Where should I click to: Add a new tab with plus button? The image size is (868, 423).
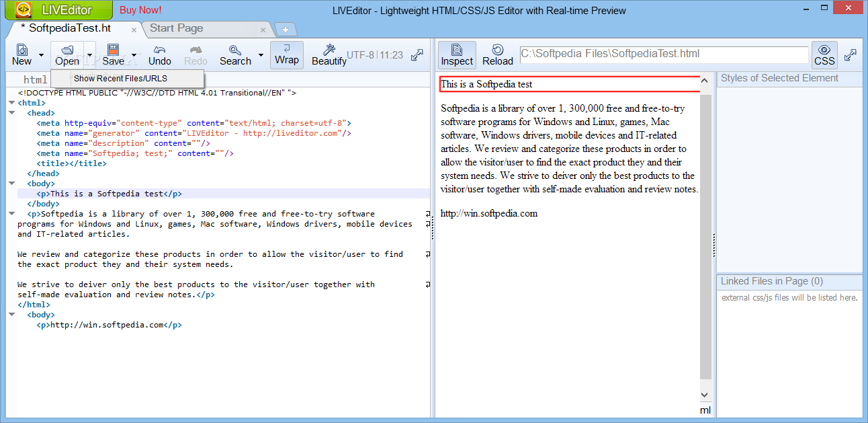click(x=286, y=30)
